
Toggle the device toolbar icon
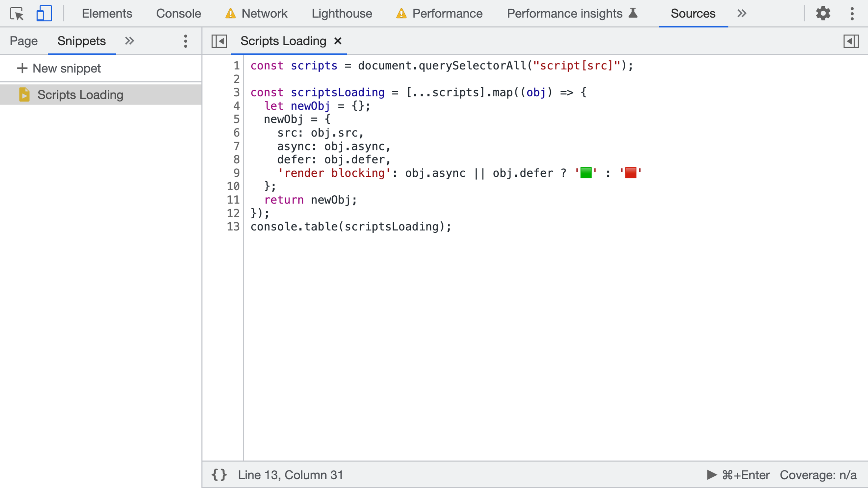44,14
